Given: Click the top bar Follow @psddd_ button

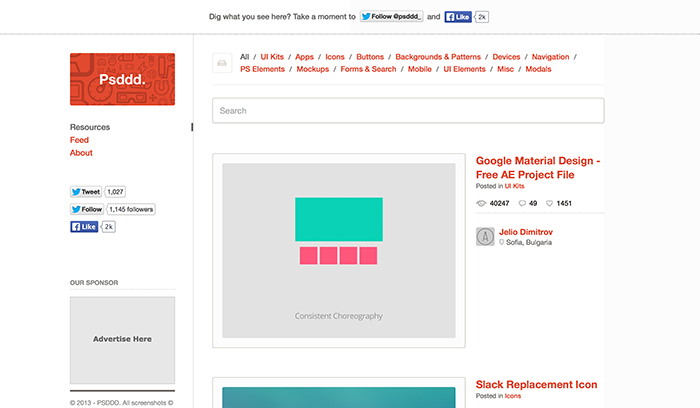Looking at the screenshot, I should (392, 17).
